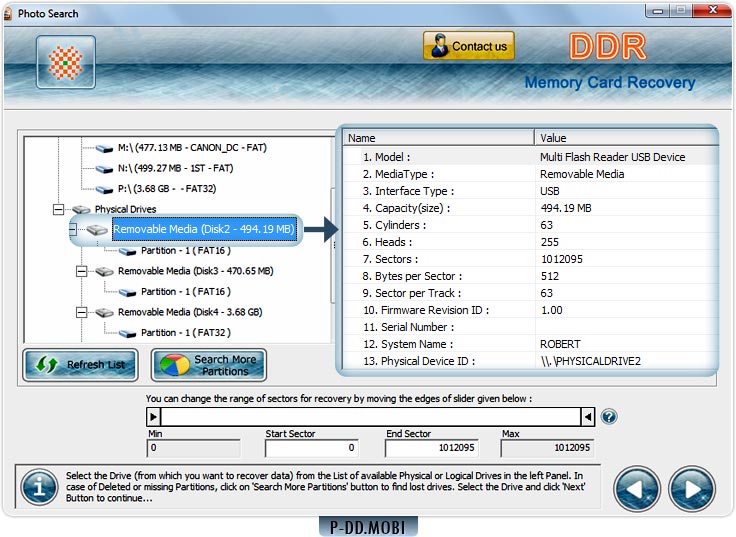This screenshot has height=537, width=736.
Task: Click the '3. Interface Type :' row
Action: pos(530,191)
